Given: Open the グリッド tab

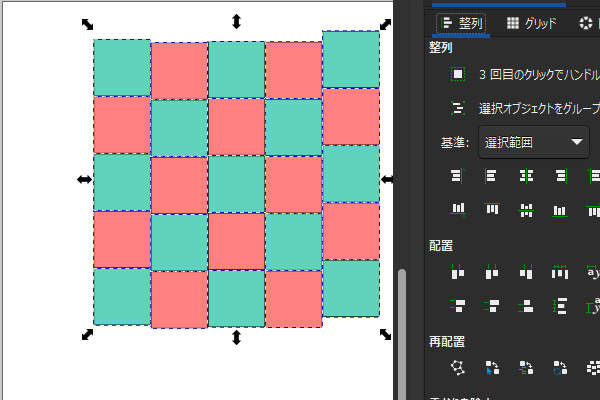Looking at the screenshot, I should (531, 24).
